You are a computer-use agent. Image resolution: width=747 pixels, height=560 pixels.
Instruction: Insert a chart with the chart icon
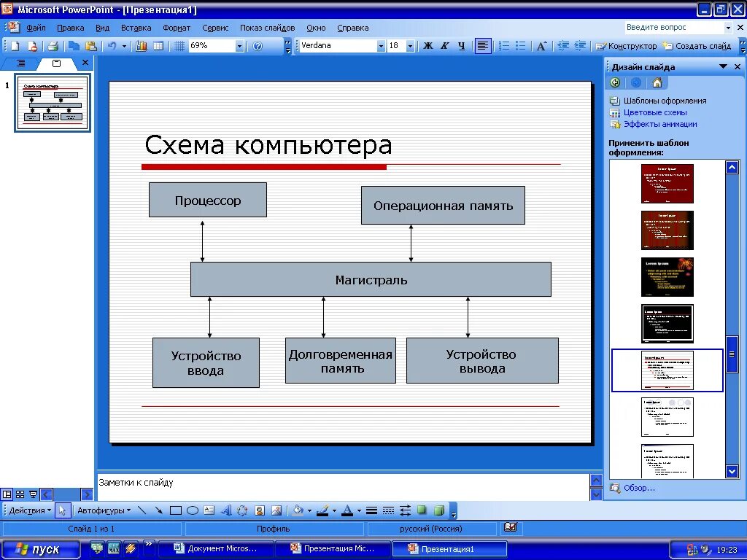pyautogui.click(x=142, y=46)
